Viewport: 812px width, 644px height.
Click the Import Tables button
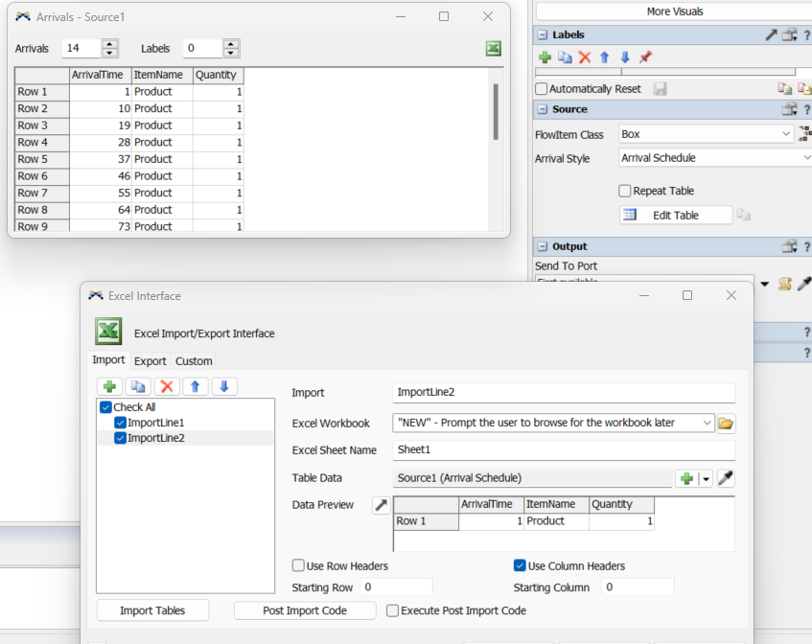tap(152, 610)
